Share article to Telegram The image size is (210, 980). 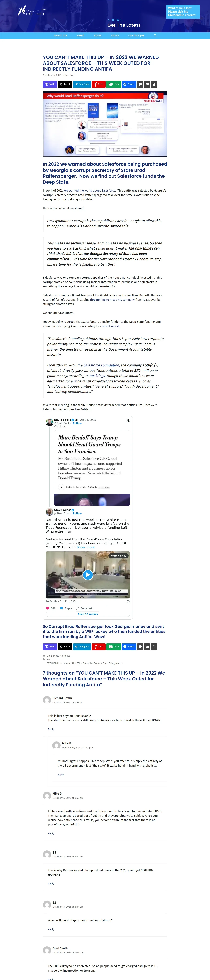pos(82,84)
